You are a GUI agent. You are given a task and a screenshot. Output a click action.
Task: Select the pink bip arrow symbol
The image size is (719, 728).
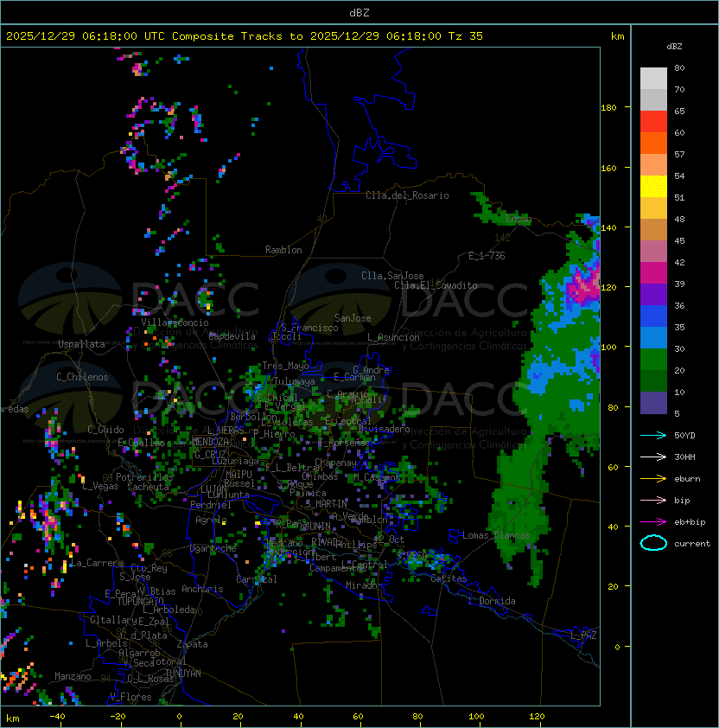653,500
